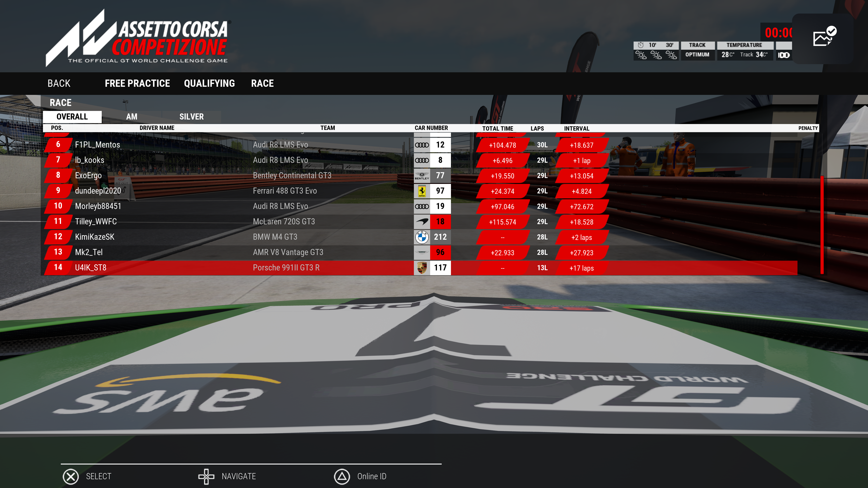Click the PENALTY column header
The height and width of the screenshot is (488, 868).
(x=808, y=128)
